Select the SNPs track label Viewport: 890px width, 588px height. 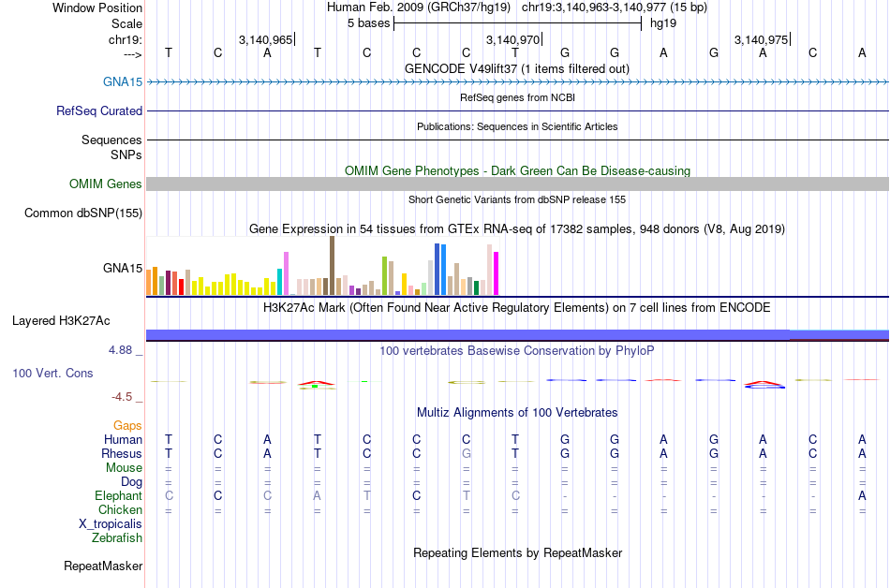point(126,154)
